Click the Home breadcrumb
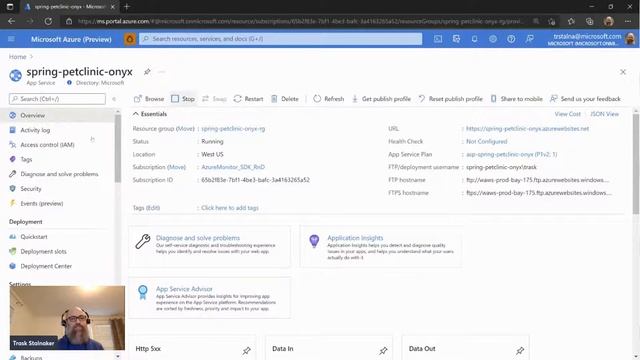 click(x=18, y=57)
